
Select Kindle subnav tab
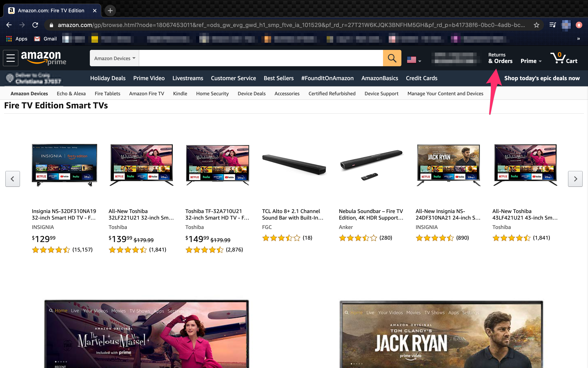180,93
